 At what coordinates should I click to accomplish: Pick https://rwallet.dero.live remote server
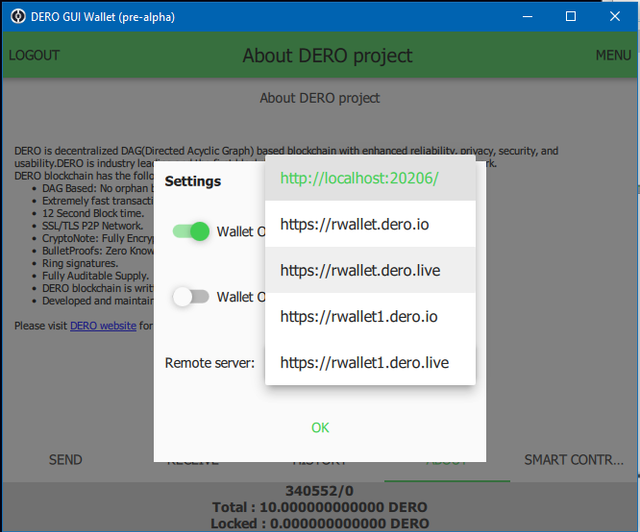click(370, 270)
